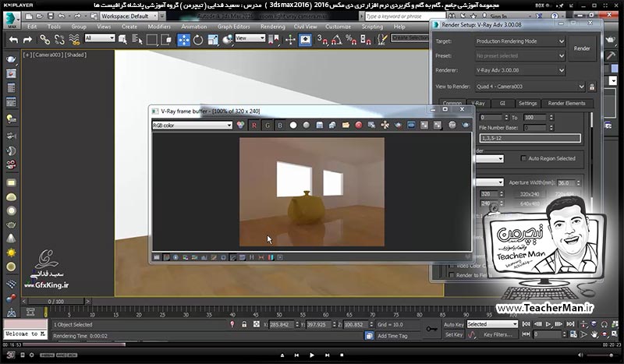Toggle Green channel in V-Ray frame buffer
This screenshot has width=624, height=364.
click(x=267, y=125)
